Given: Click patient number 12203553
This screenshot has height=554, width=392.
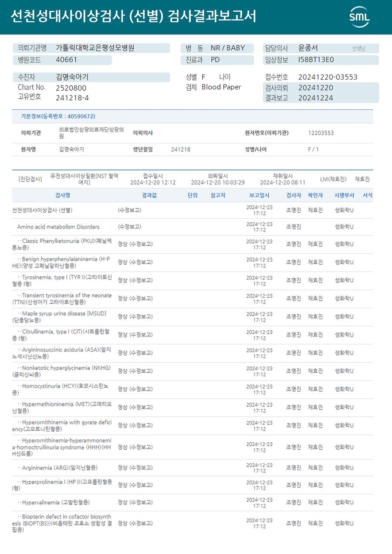Looking at the screenshot, I should coord(321,133).
